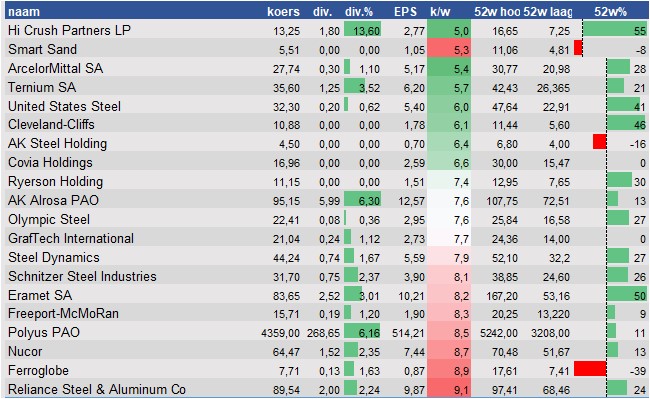Select the '52w%' column header
Screen dimensions: 650x399
point(610,12)
